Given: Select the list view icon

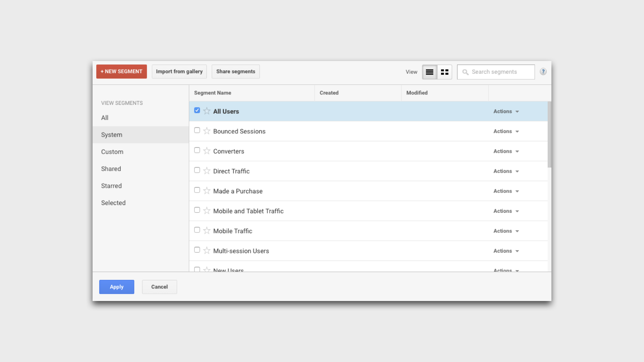Looking at the screenshot, I should [x=429, y=72].
